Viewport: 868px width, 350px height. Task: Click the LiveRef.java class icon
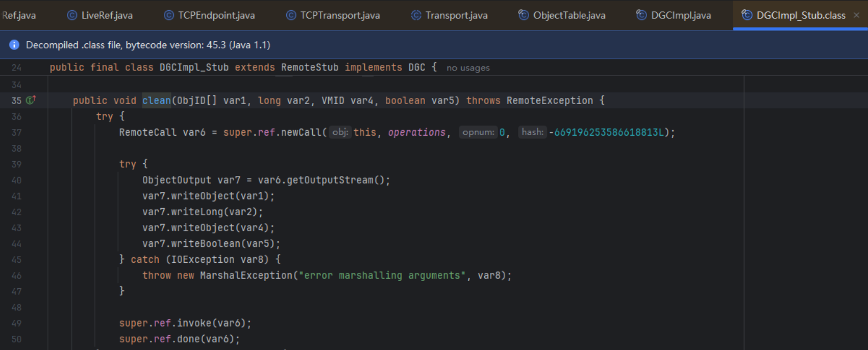[72, 15]
